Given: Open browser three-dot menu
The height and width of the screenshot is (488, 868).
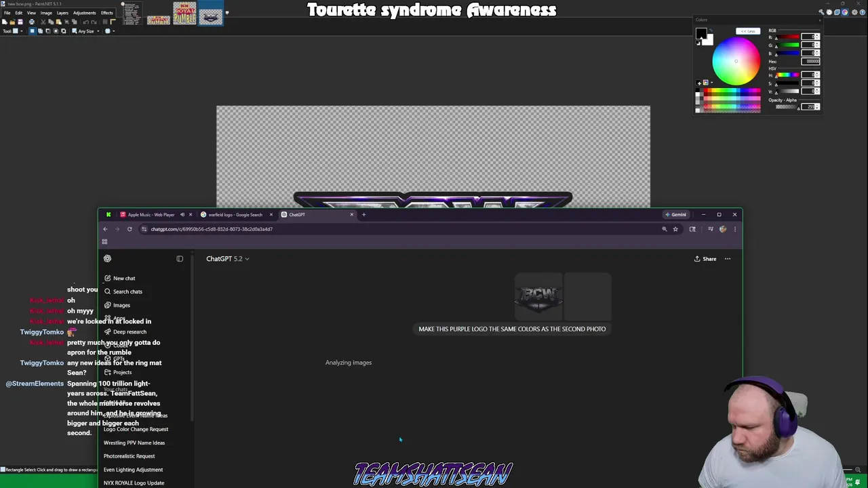Looking at the screenshot, I should [735, 229].
